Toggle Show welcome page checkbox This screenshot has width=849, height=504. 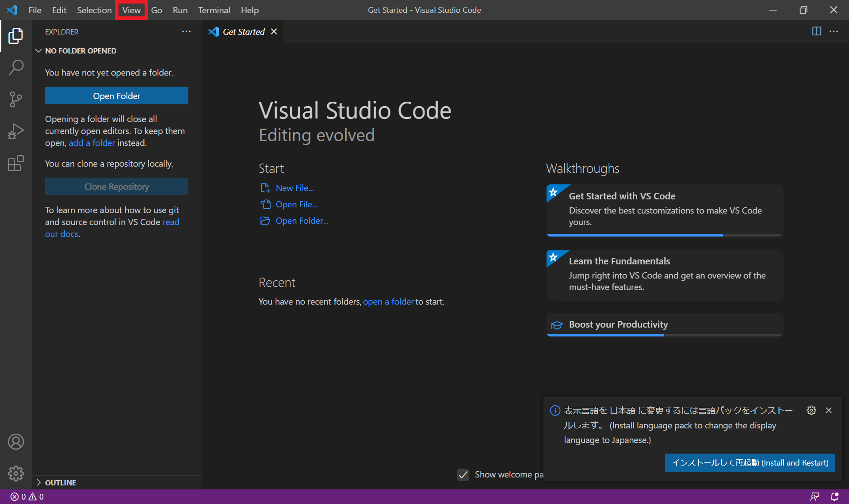click(463, 475)
